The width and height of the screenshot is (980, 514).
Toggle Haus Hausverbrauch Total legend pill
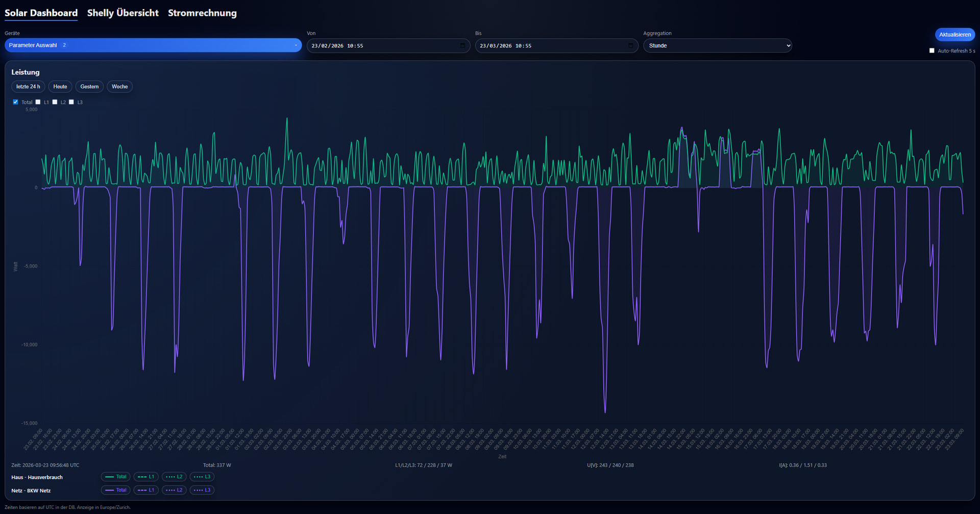(116, 477)
